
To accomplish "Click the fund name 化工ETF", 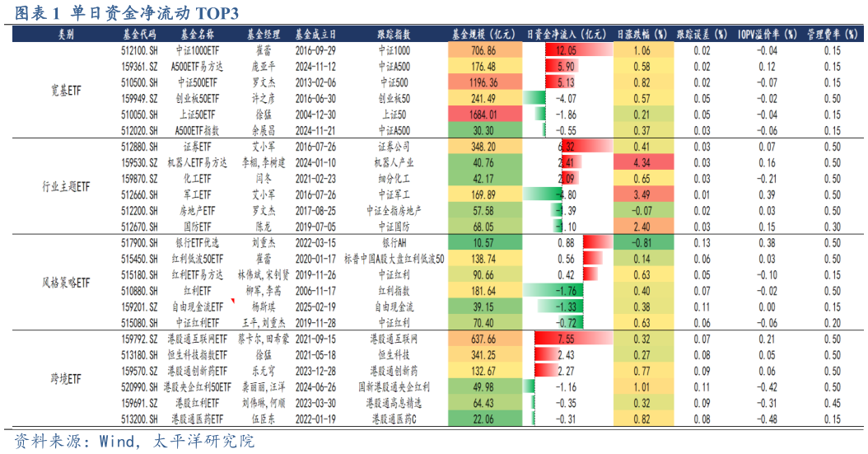I will coord(197,179).
